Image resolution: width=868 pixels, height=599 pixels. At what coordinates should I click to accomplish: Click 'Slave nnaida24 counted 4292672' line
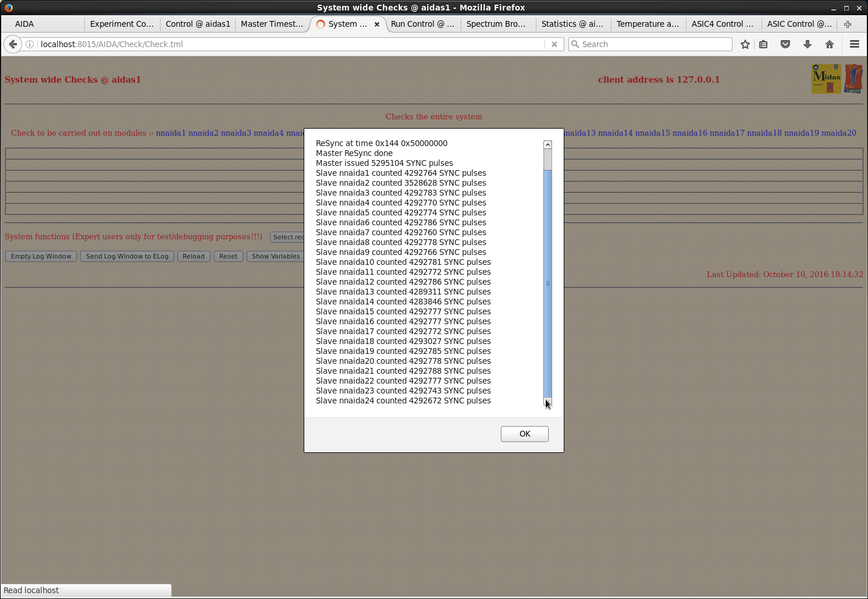point(403,400)
